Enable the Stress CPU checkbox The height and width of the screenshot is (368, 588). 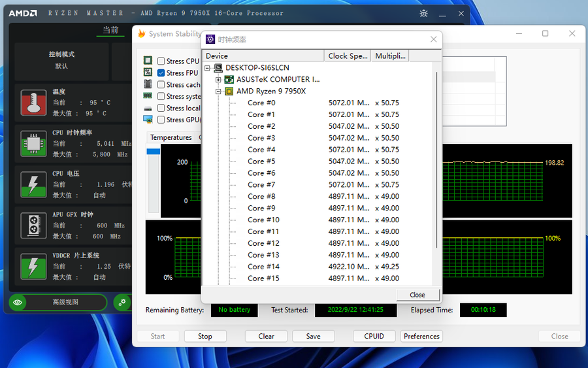(x=161, y=61)
